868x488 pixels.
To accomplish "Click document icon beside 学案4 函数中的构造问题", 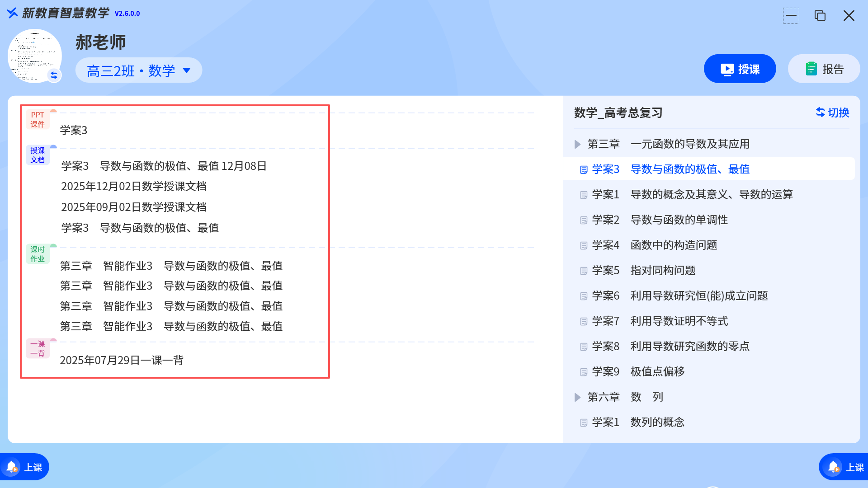I will [x=584, y=245].
